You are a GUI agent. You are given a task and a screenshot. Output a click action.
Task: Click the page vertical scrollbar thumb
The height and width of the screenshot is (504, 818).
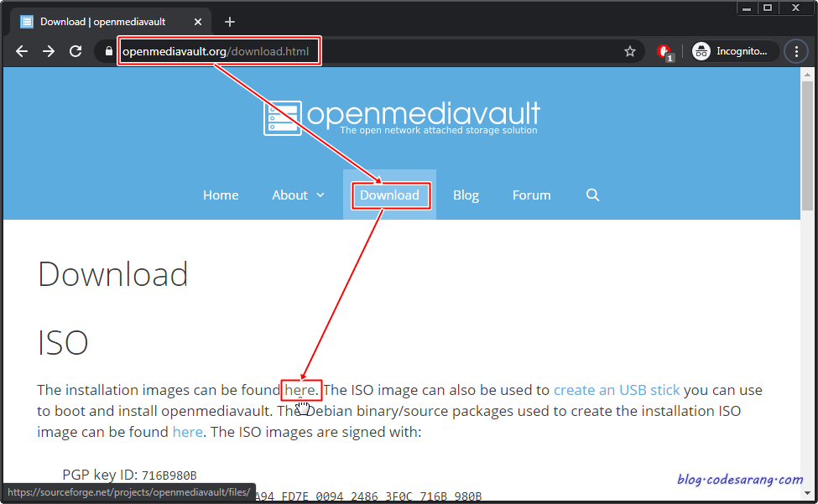[x=807, y=145]
